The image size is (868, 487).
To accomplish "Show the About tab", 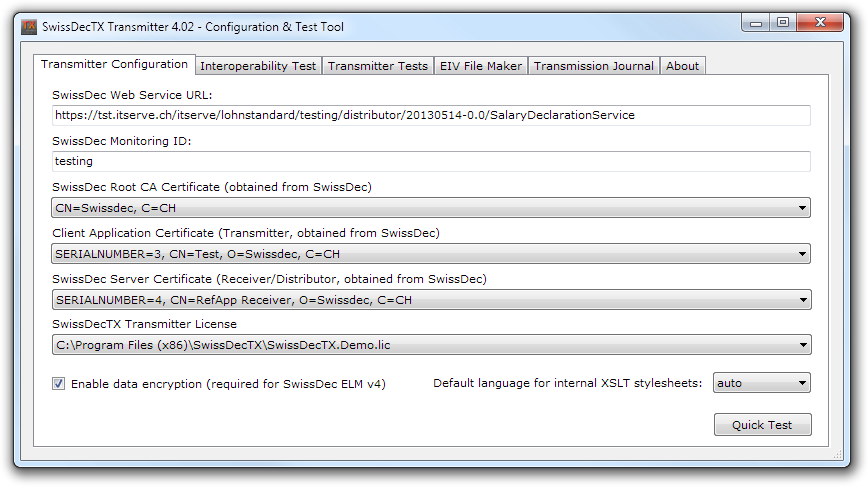I will tap(682, 66).
